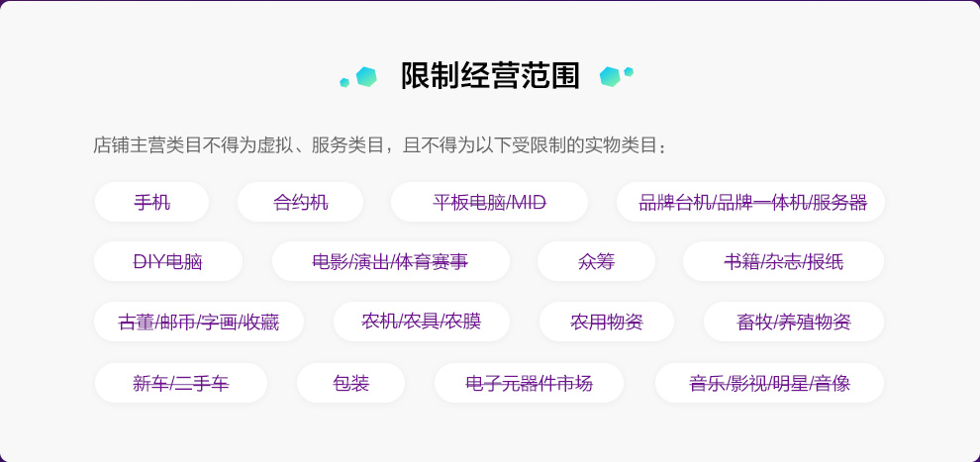Click the 电子元器件市场 tag

(x=529, y=384)
